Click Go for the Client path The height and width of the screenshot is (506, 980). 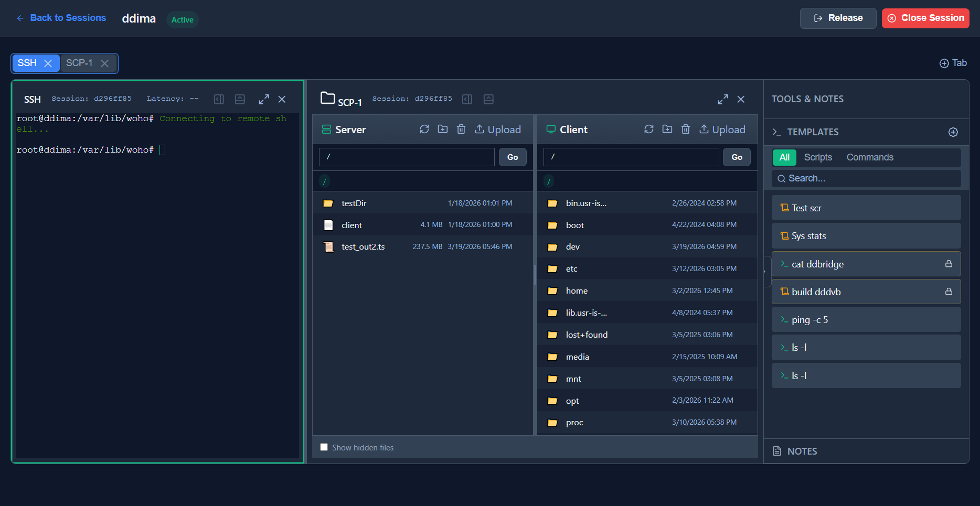(x=737, y=157)
